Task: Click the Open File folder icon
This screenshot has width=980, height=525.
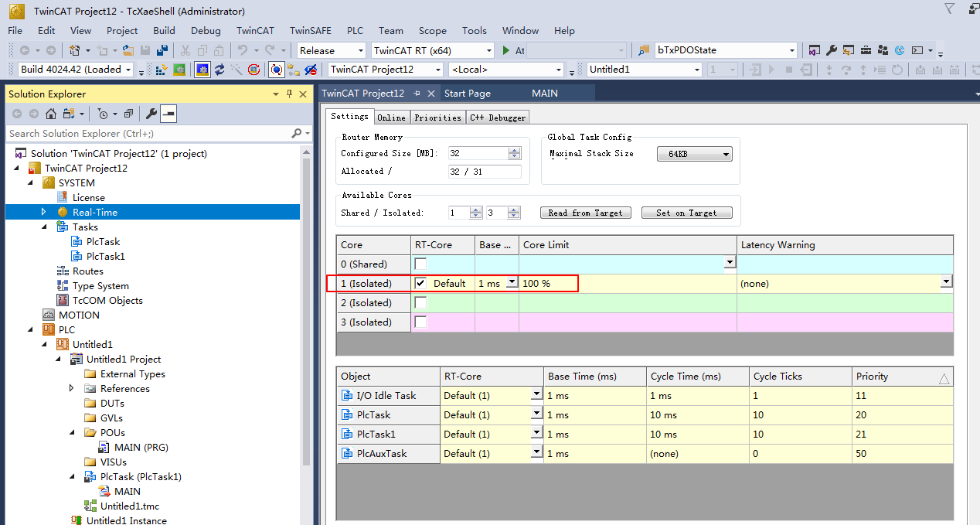Action: point(128,50)
